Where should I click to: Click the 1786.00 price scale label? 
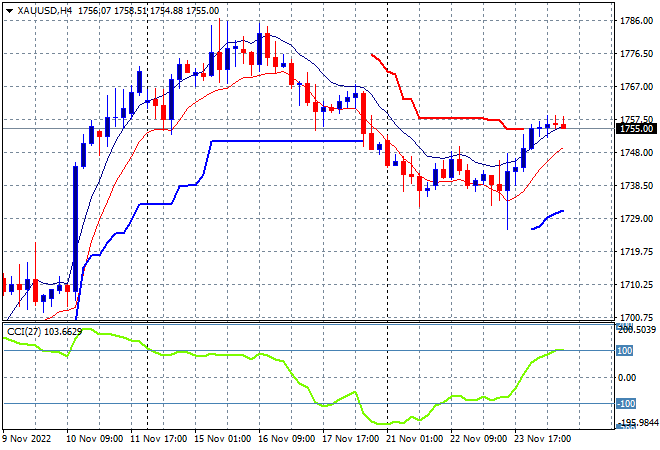point(636,21)
